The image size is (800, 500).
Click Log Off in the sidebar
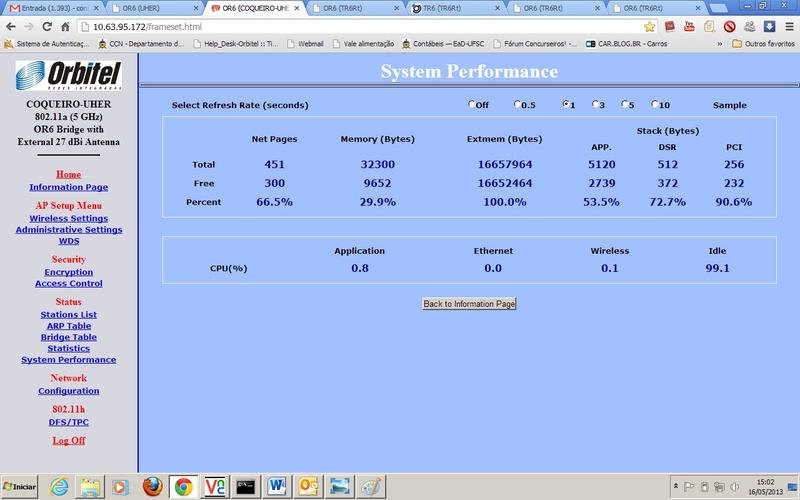[68, 441]
